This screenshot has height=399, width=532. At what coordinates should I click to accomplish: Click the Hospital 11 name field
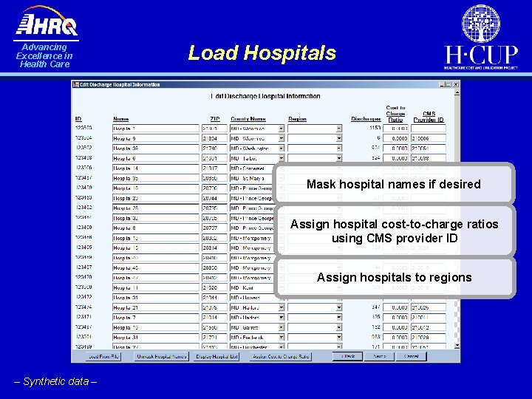click(155, 287)
